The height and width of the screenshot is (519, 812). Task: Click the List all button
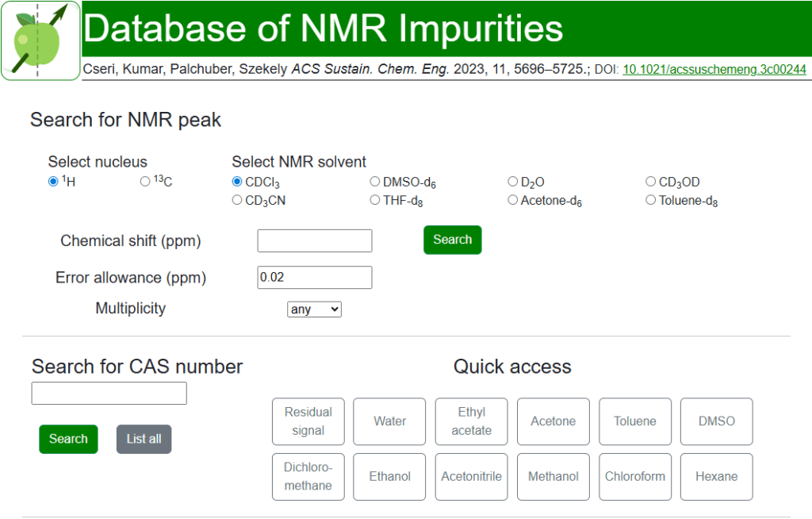tap(144, 439)
